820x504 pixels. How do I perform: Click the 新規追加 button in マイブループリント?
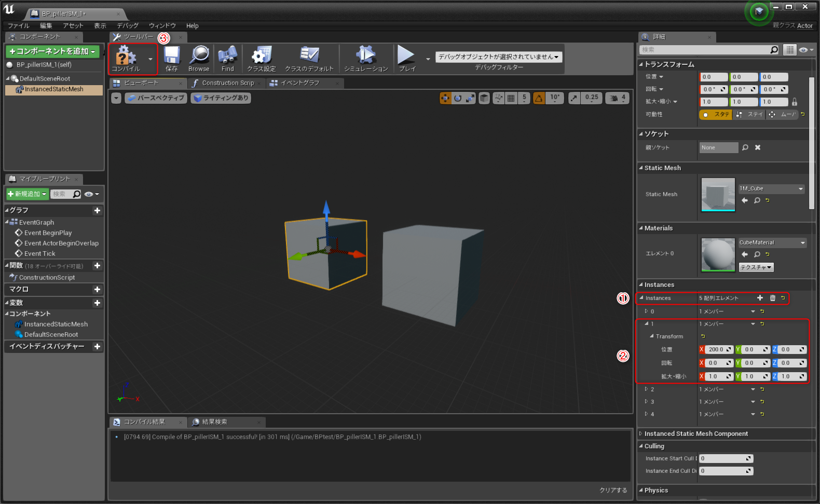(28, 194)
